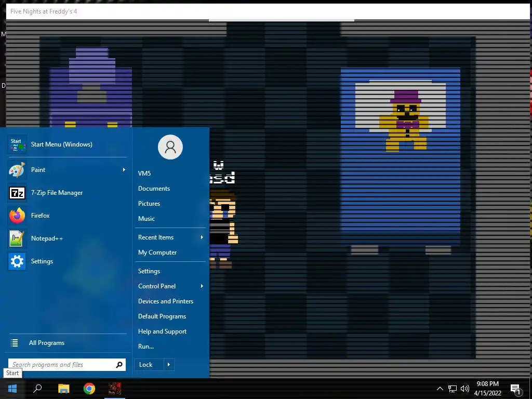The height and width of the screenshot is (399, 532).
Task: Open Start Menu (Windows) icon entry
Action: 17,144
